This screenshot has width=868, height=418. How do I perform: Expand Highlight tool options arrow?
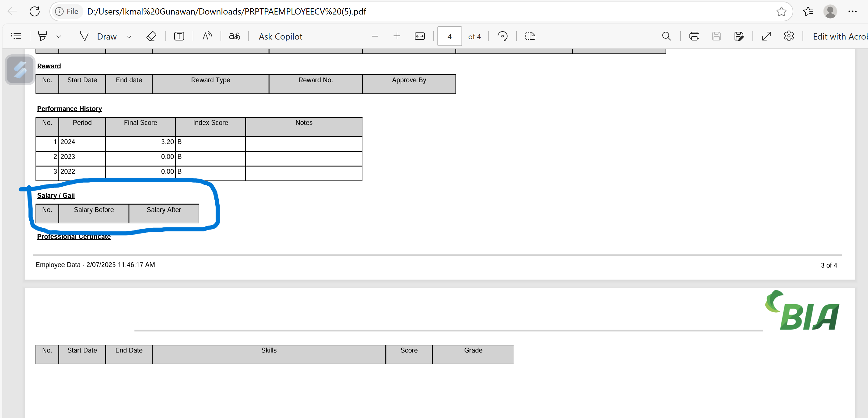[x=59, y=36]
